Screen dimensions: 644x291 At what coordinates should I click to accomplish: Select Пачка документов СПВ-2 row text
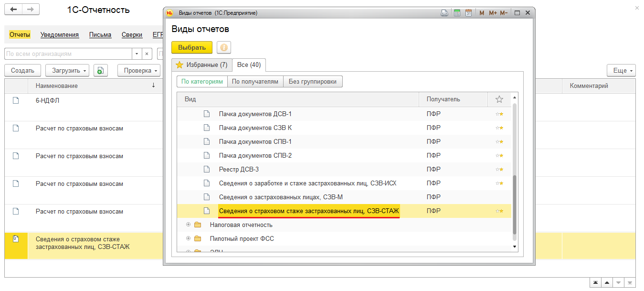255,155
